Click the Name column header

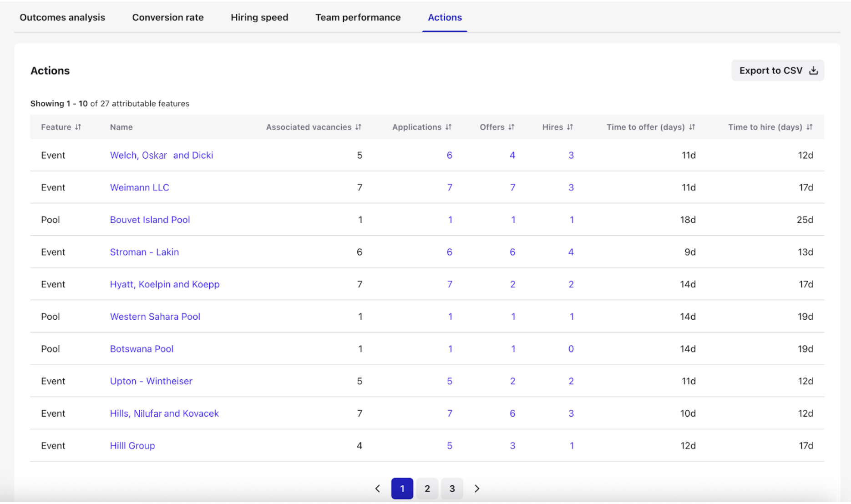coord(122,127)
